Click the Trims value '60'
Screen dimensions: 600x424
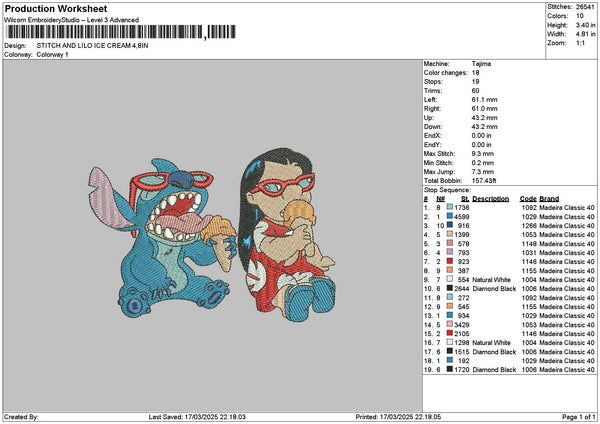click(476, 91)
